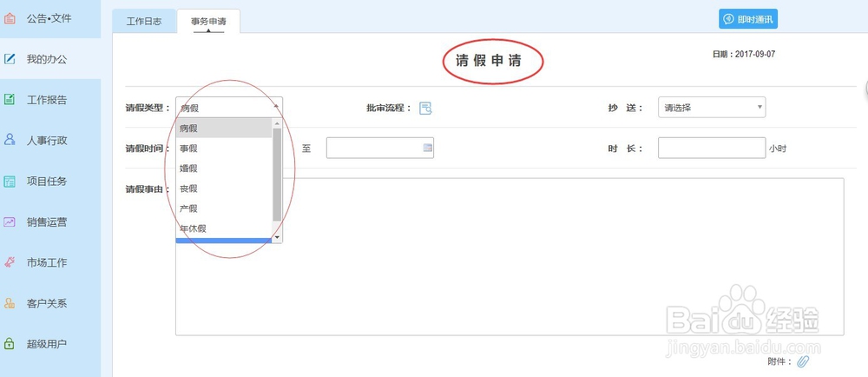Screen dimensions: 868x377
Task: Open 人事行政 menu label
Action: point(47,141)
